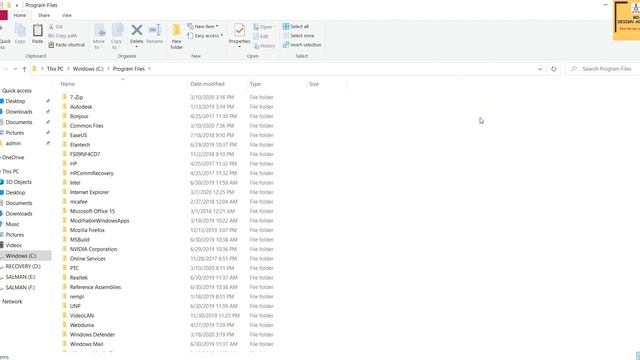Click This PC in address breadcrumb

coord(55,69)
